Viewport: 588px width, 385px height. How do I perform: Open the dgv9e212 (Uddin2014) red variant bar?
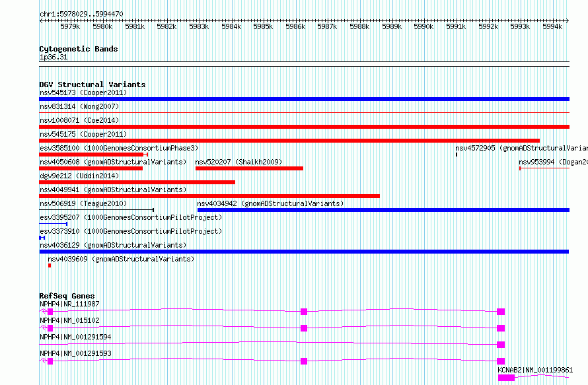click(137, 182)
